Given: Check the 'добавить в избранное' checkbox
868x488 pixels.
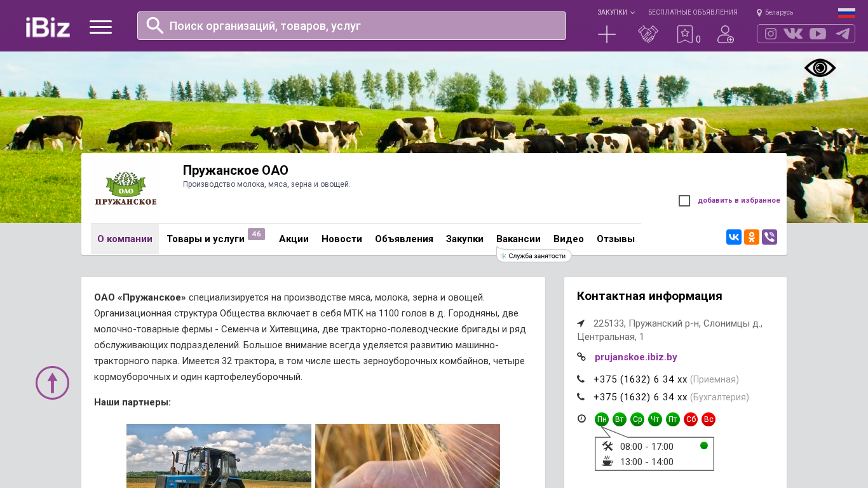Looking at the screenshot, I should click(x=684, y=201).
